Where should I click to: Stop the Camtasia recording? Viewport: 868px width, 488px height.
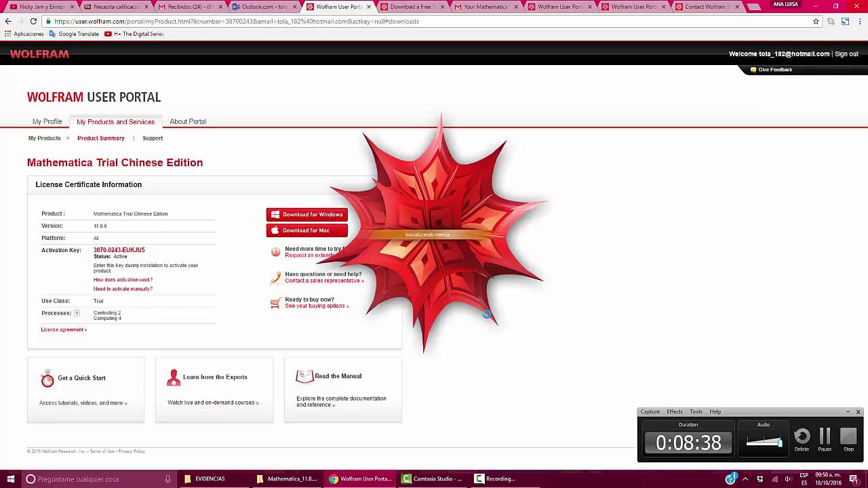pos(848,436)
